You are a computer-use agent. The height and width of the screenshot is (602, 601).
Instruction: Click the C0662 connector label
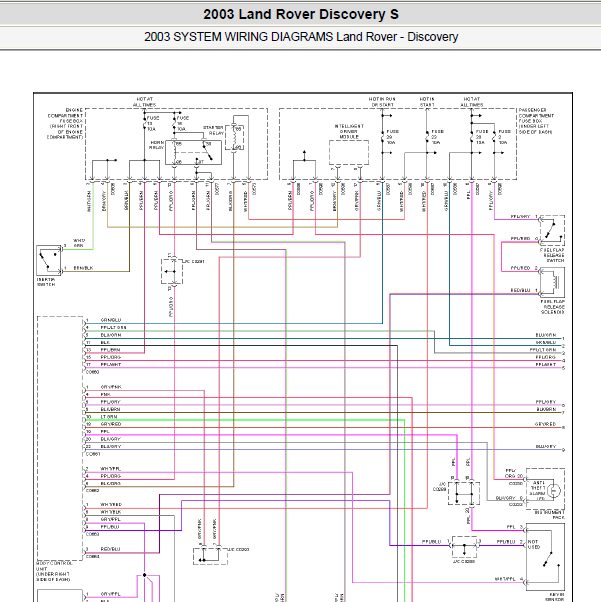tap(93, 490)
